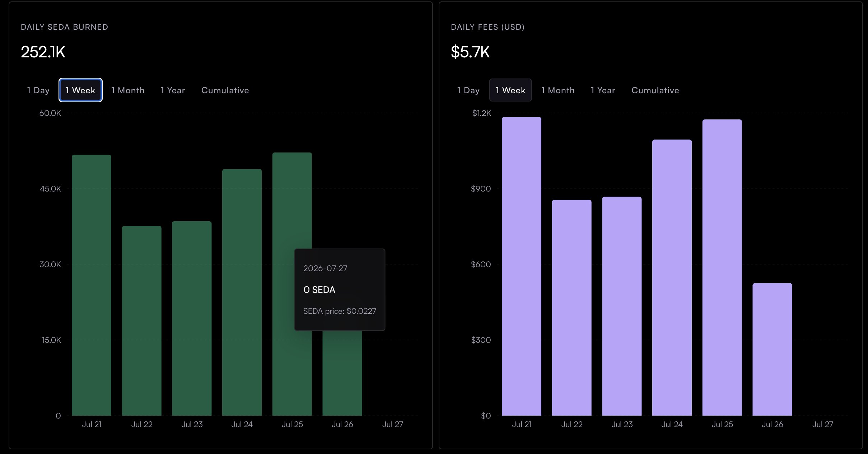868x454 pixels.
Task: Click the 45.0K y-axis label
Action: tap(51, 189)
